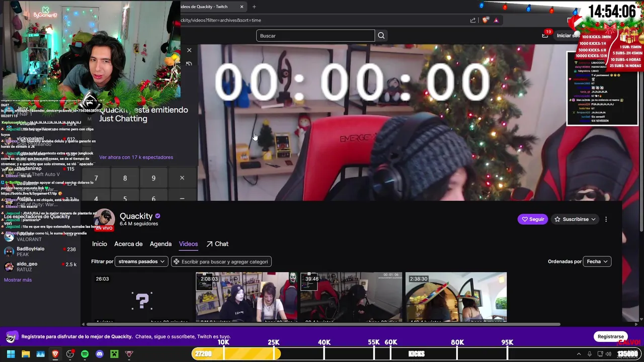This screenshot has height=362, width=644.
Task: Open the Acerca de tab
Action: [x=128, y=244]
